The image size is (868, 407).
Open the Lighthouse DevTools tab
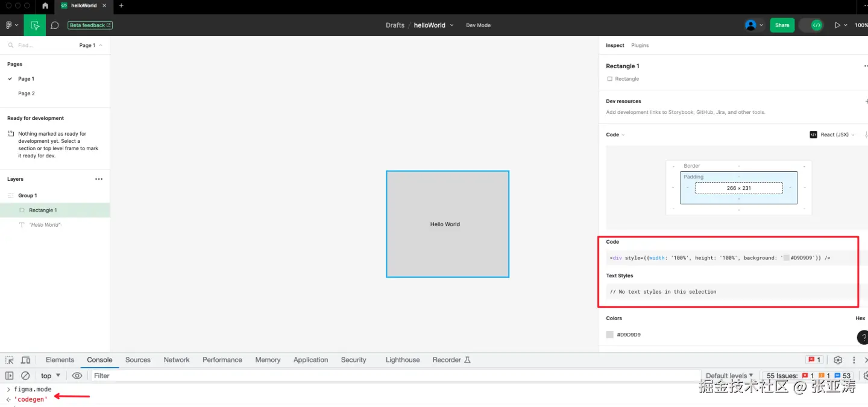point(403,360)
